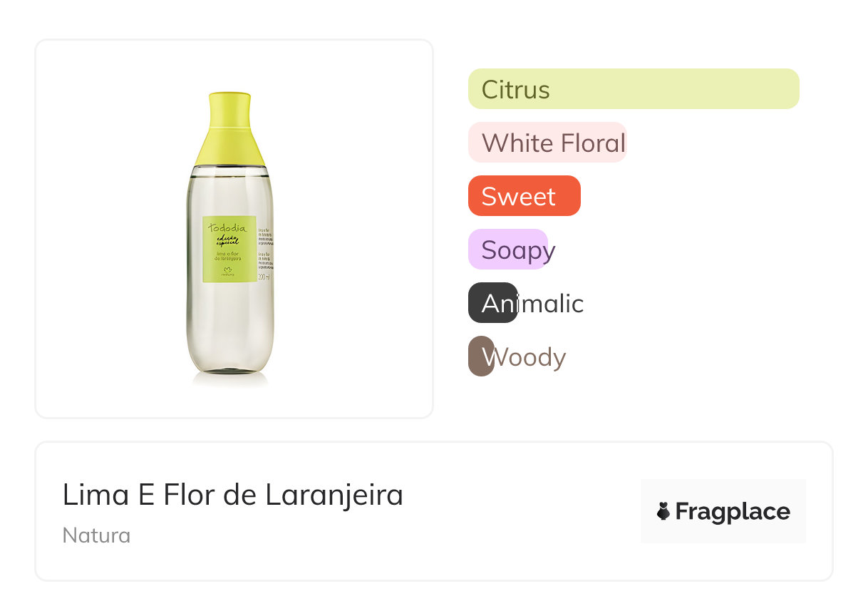868x616 pixels.
Task: Click the "Citrus" label text
Action: click(515, 90)
